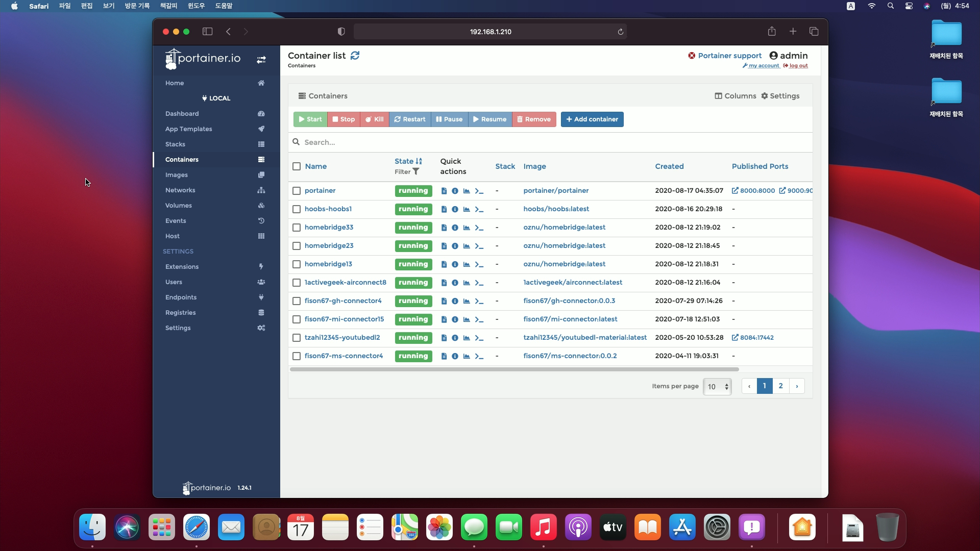Open logs icon for portainer container
This screenshot has width=980, height=551.
(444, 191)
